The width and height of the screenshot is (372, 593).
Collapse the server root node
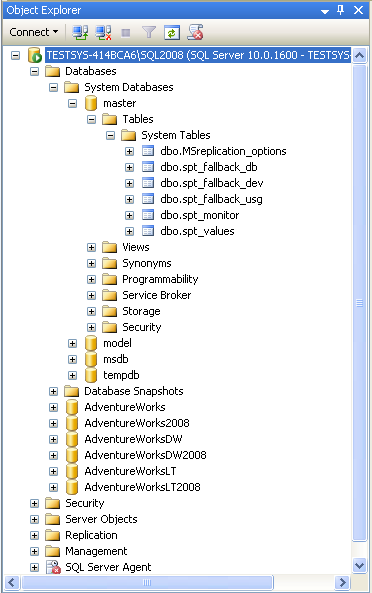(x=16, y=56)
